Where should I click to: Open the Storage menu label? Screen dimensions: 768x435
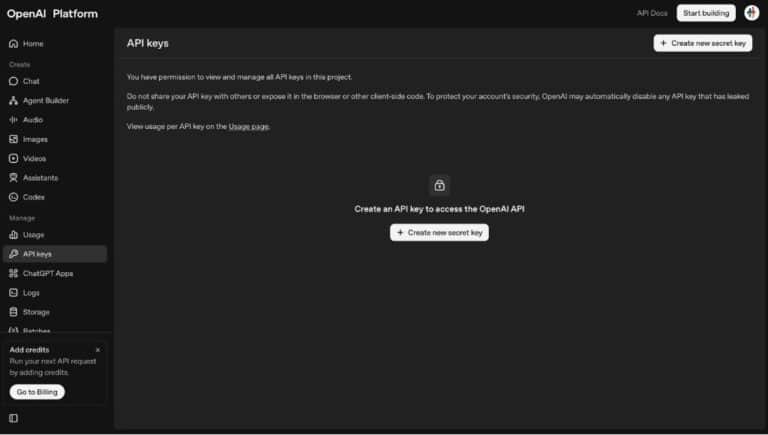click(36, 312)
